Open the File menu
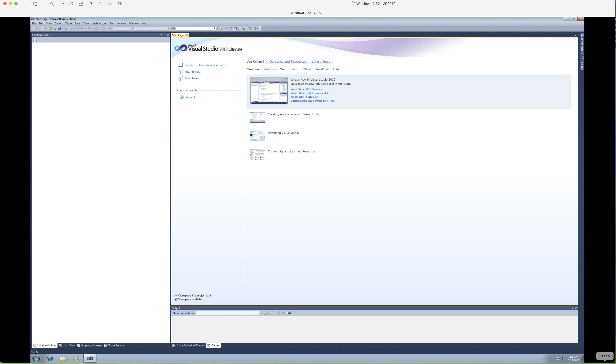 tap(34, 24)
